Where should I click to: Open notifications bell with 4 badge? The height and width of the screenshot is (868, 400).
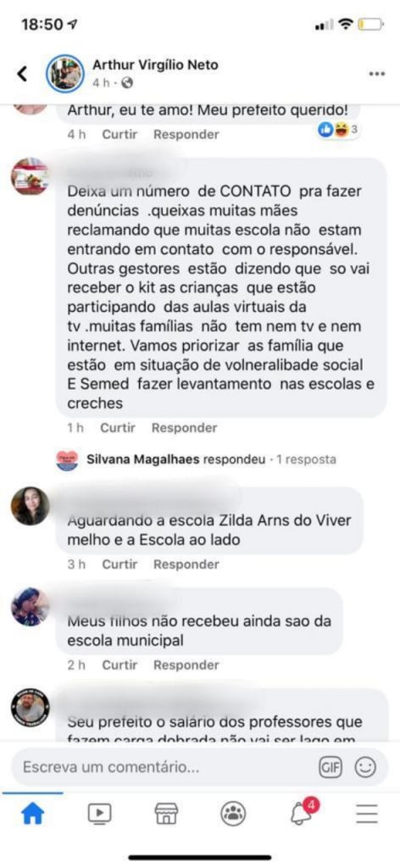pos(302,811)
